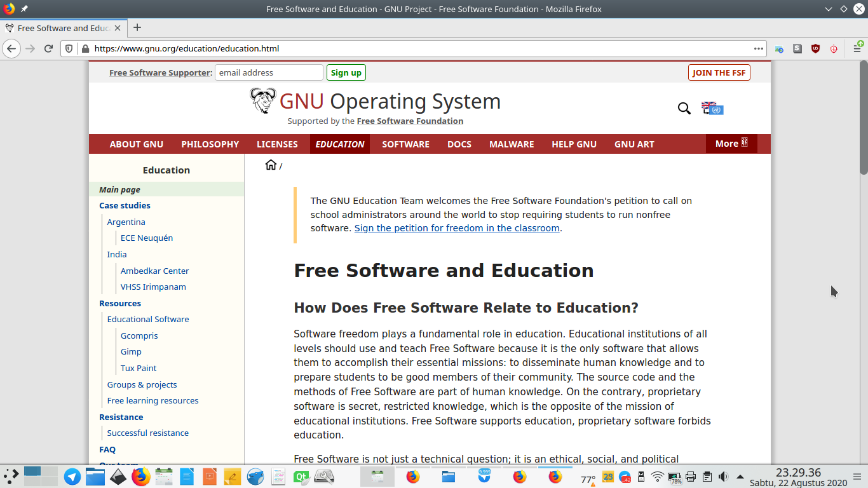The width and height of the screenshot is (868, 488).
Task: Open the panel settings menu beside the clock
Action: (857, 477)
